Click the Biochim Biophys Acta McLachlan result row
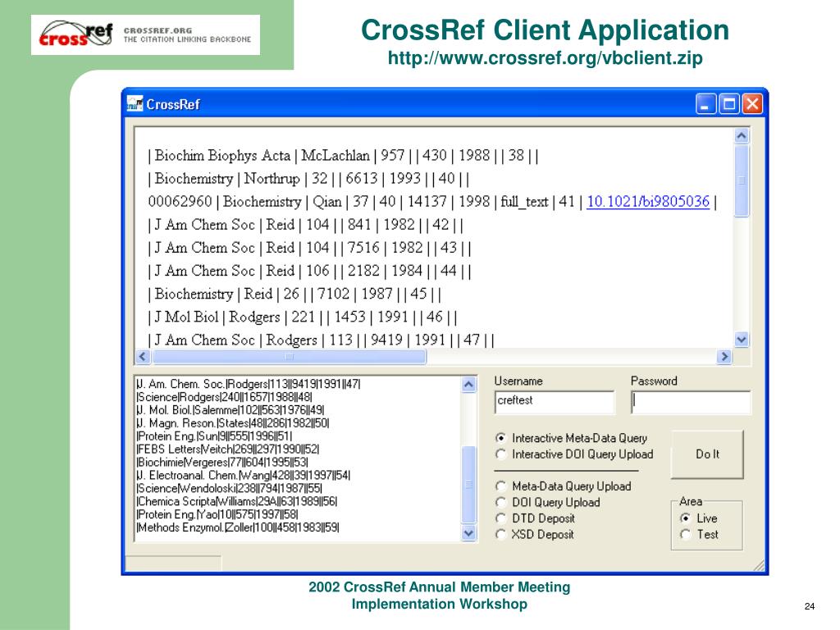This screenshot has height=630, width=840. click(x=343, y=155)
